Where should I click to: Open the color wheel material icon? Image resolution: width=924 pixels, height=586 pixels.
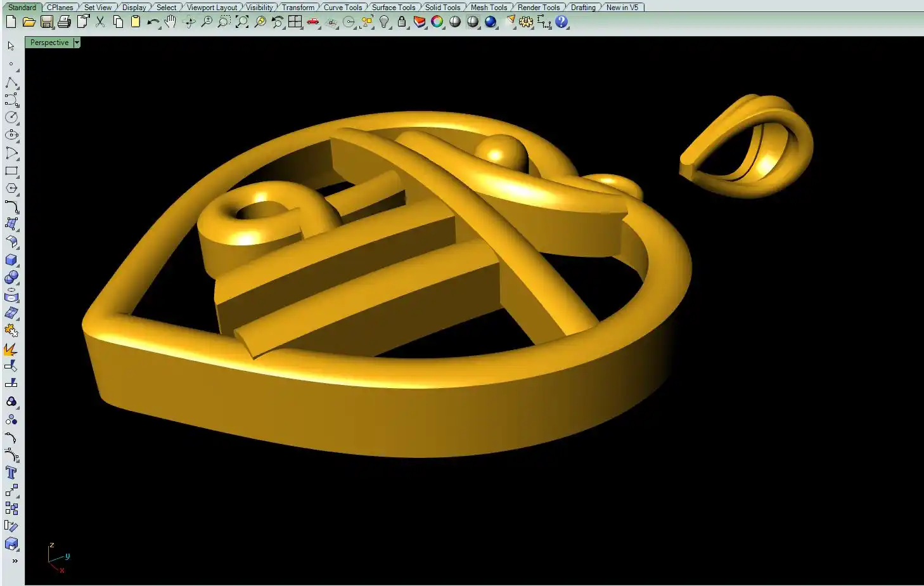(x=437, y=22)
